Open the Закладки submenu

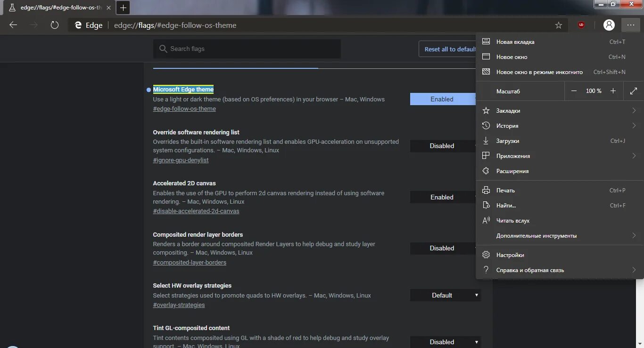(560, 111)
